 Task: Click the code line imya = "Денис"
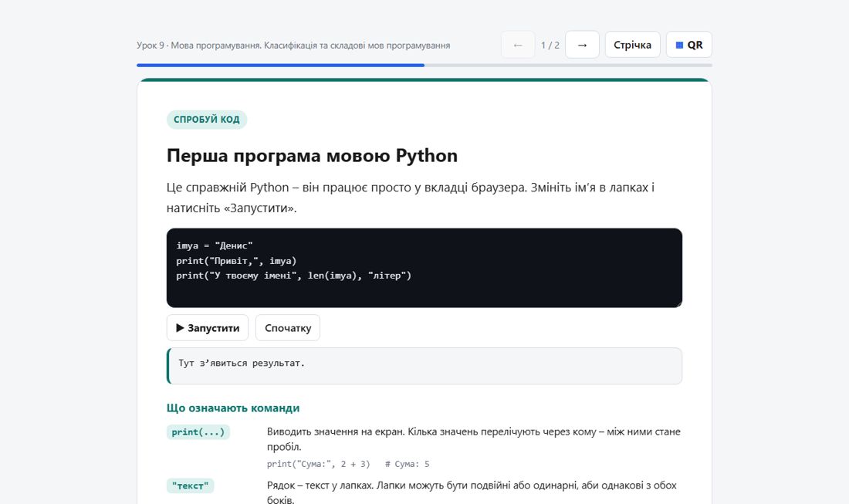[x=215, y=245]
